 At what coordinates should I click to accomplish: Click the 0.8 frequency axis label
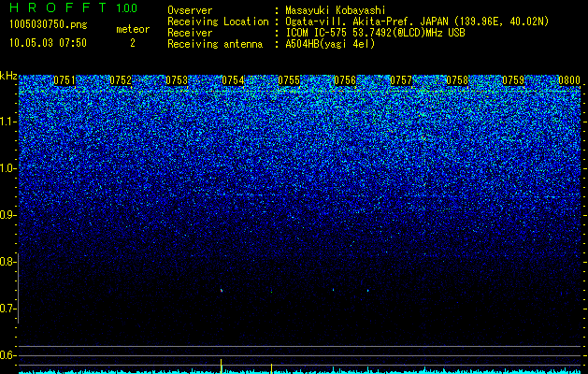click(x=7, y=262)
